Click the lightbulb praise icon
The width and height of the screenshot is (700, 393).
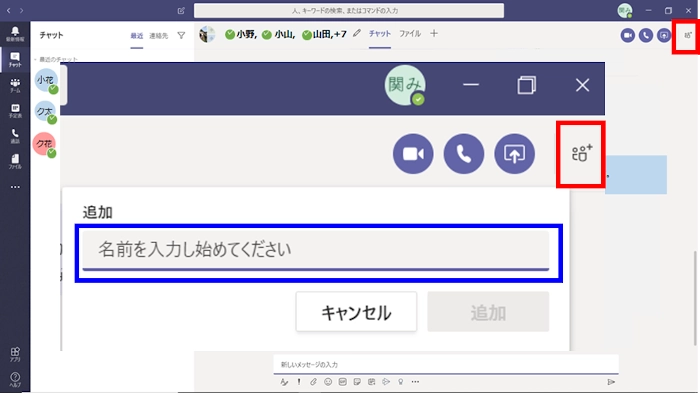click(401, 382)
